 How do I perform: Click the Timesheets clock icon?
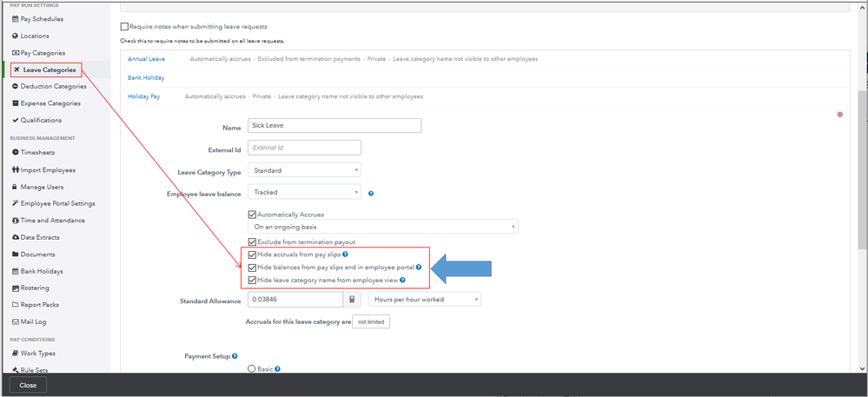(x=16, y=152)
